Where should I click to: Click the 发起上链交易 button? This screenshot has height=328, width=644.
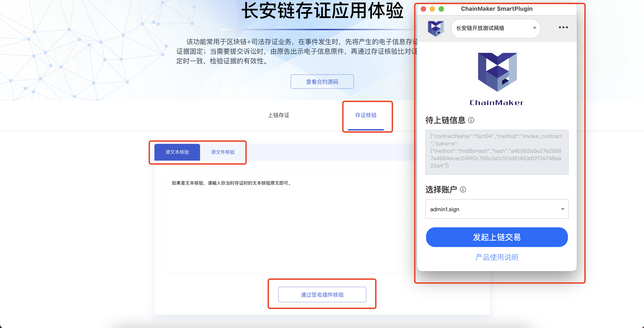(497, 237)
